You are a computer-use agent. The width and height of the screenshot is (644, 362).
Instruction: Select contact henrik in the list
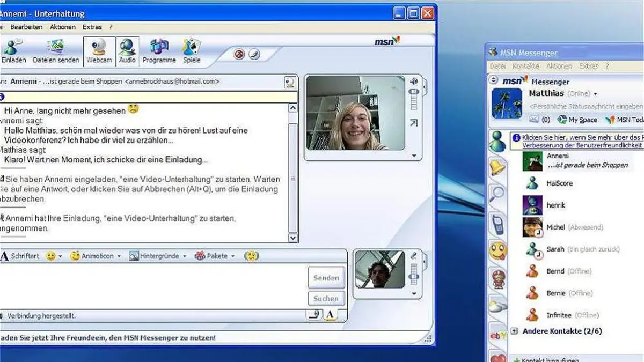(555, 205)
